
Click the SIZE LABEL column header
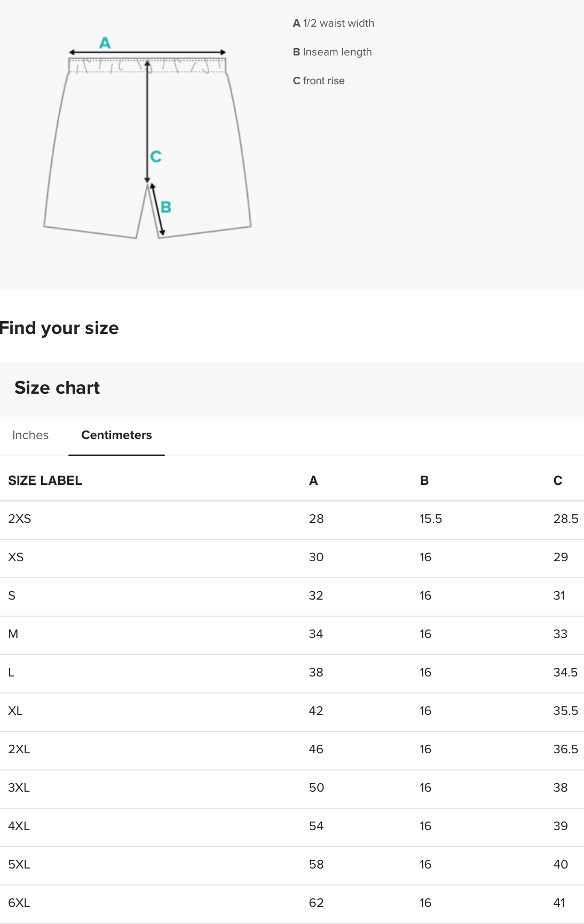pyautogui.click(x=45, y=481)
